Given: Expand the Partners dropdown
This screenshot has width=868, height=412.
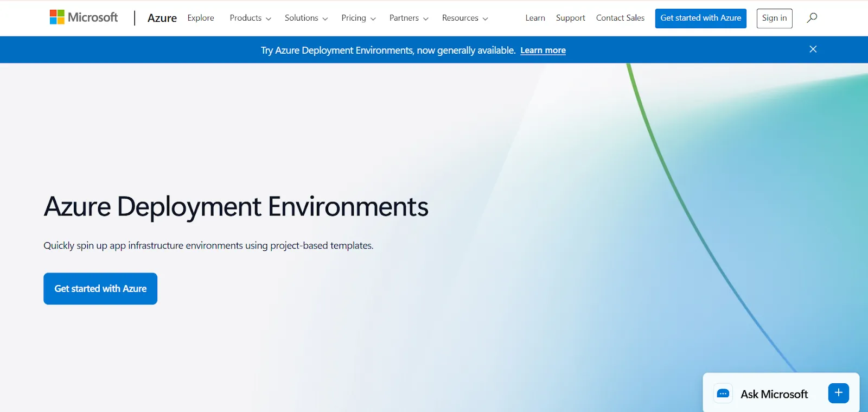Looking at the screenshot, I should (409, 18).
